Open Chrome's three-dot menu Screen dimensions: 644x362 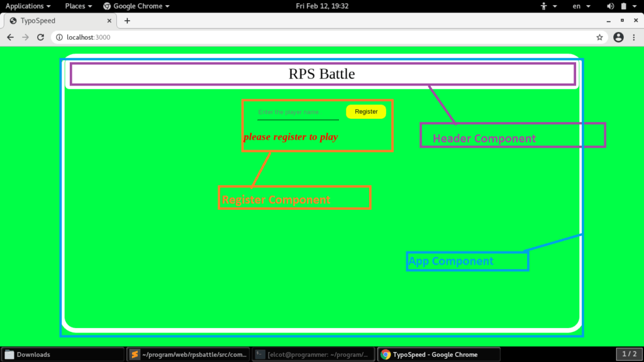(634, 38)
